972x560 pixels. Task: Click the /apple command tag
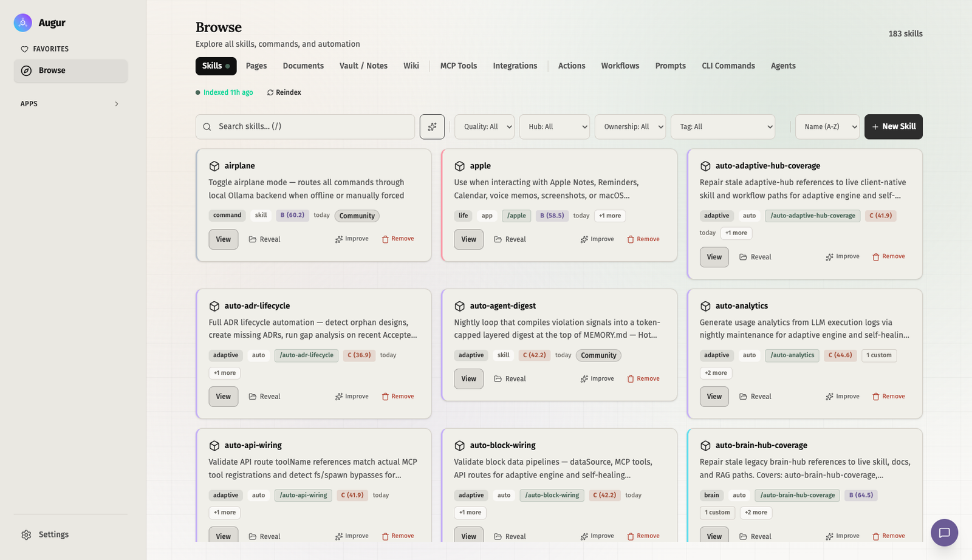pyautogui.click(x=516, y=216)
